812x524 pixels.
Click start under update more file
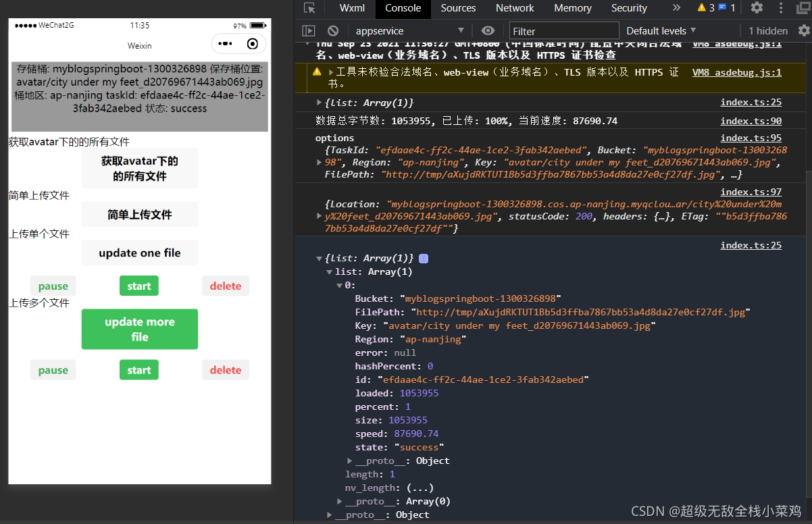coord(139,370)
